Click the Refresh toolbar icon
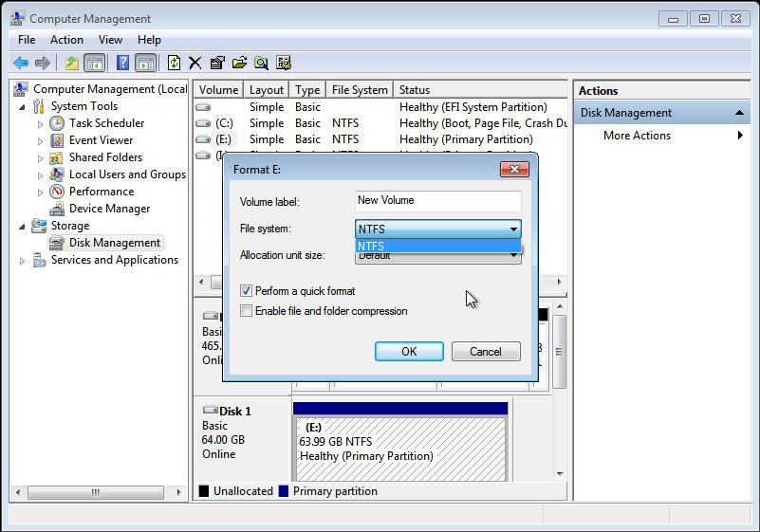 click(x=174, y=63)
